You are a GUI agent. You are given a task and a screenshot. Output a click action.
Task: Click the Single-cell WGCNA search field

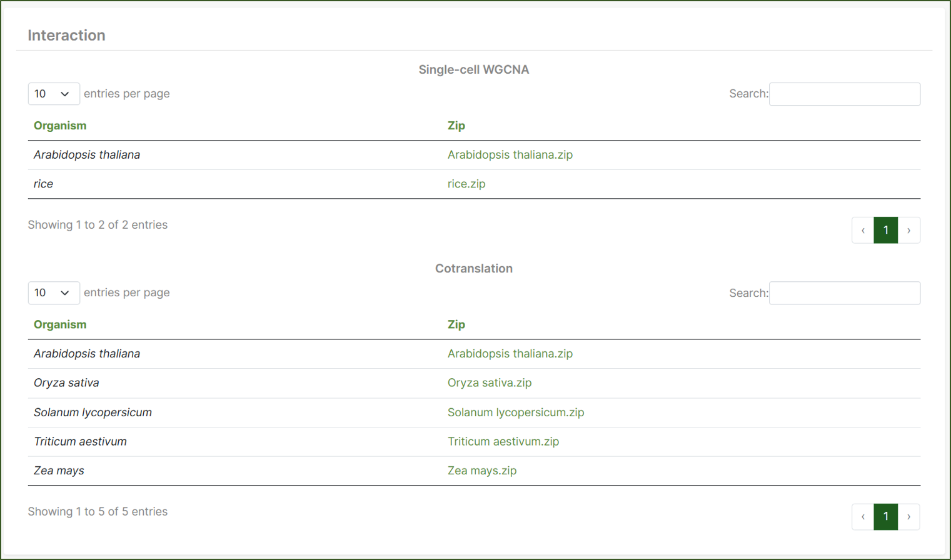[x=844, y=94]
